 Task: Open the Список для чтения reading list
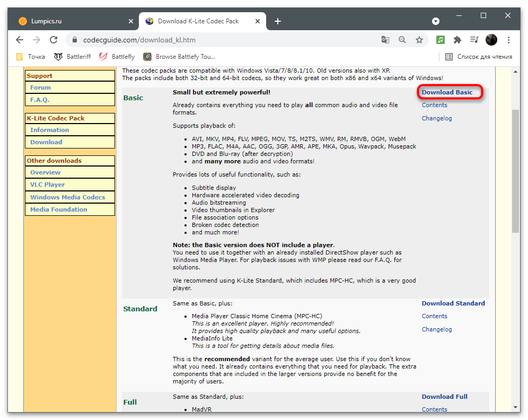[479, 57]
